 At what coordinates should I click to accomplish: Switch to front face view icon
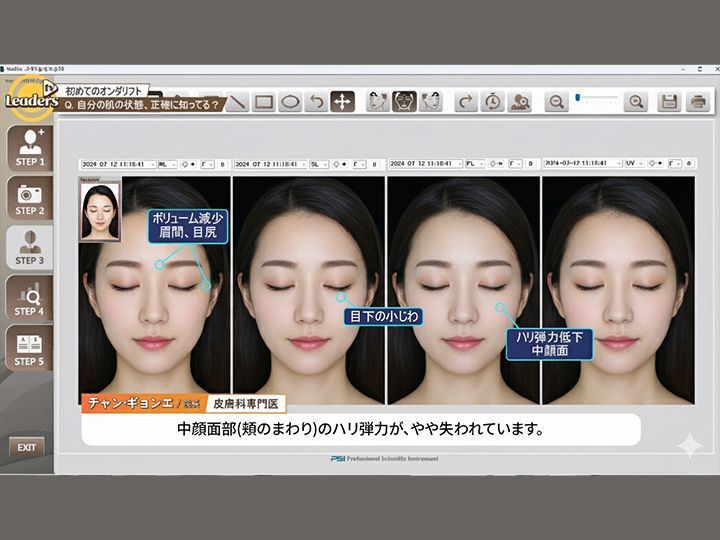click(x=404, y=102)
